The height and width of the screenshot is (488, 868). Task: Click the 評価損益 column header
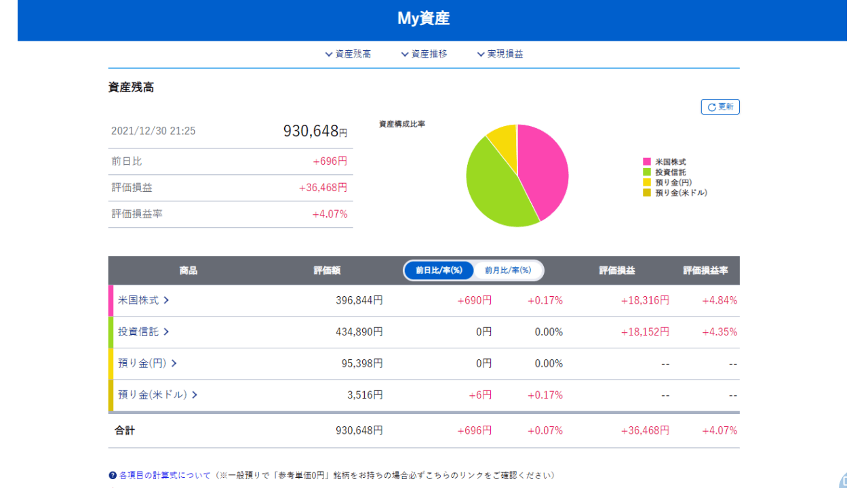pyautogui.click(x=617, y=270)
